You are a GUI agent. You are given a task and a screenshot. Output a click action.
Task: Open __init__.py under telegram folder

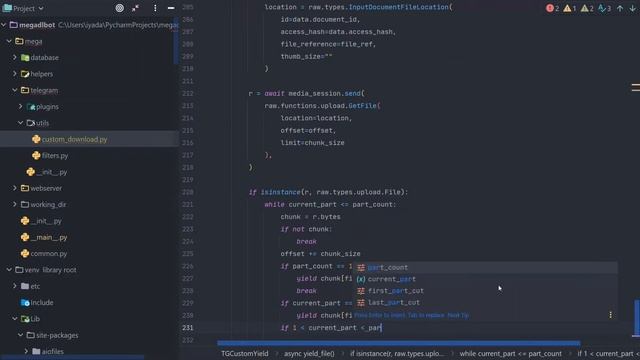tap(51, 172)
